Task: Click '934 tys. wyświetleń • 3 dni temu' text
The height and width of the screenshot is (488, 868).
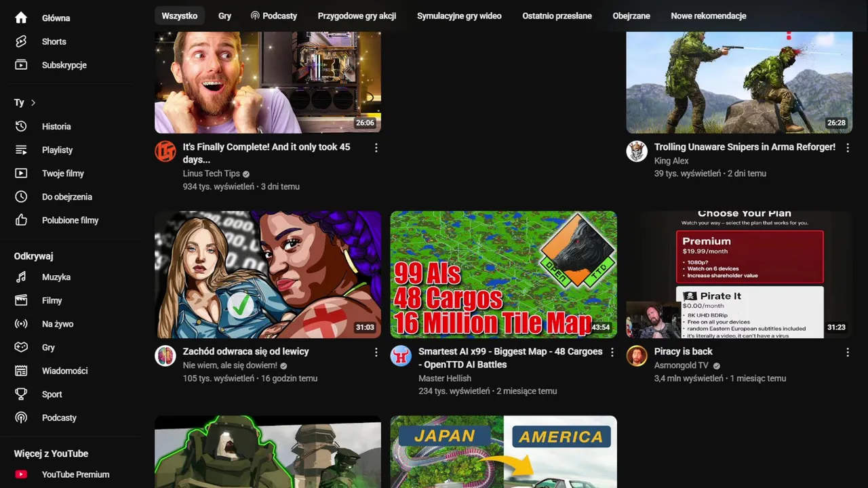Action: [x=241, y=186]
